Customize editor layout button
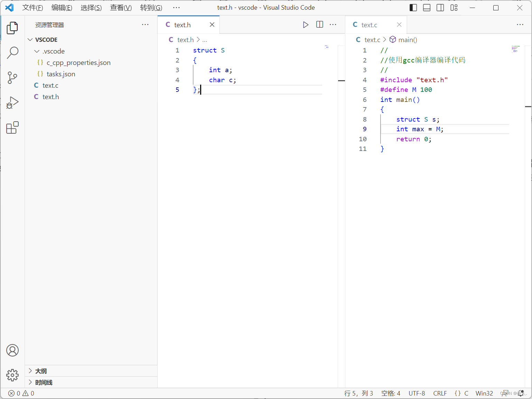The height and width of the screenshot is (399, 532). [454, 8]
